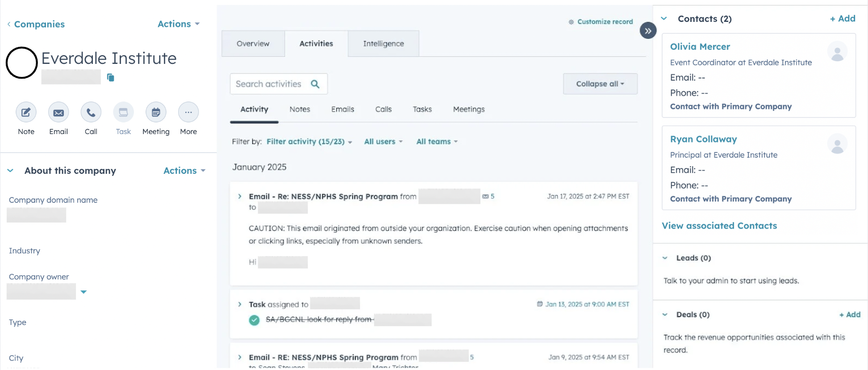Copy the company domain using copy icon
Viewport: 868px width, 370px height.
pos(111,78)
